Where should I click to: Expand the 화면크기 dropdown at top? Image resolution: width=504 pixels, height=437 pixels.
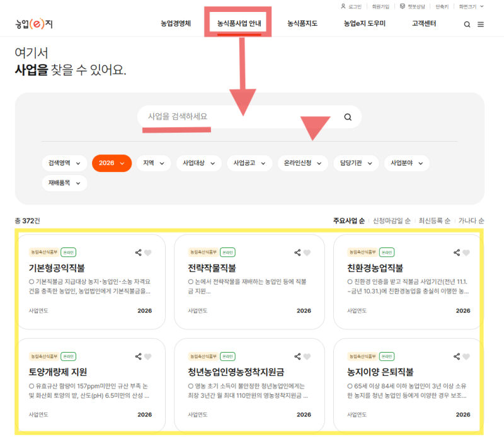pos(471,6)
